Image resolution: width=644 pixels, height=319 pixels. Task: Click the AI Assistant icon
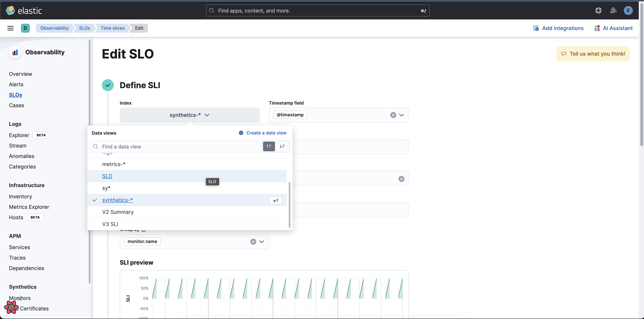tap(597, 28)
